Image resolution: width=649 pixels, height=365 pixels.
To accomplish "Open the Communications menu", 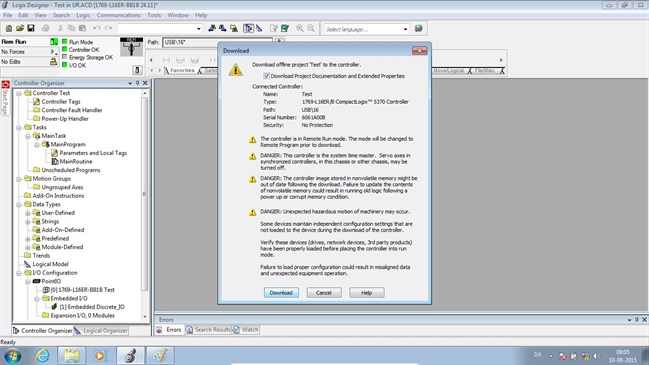I will (119, 15).
